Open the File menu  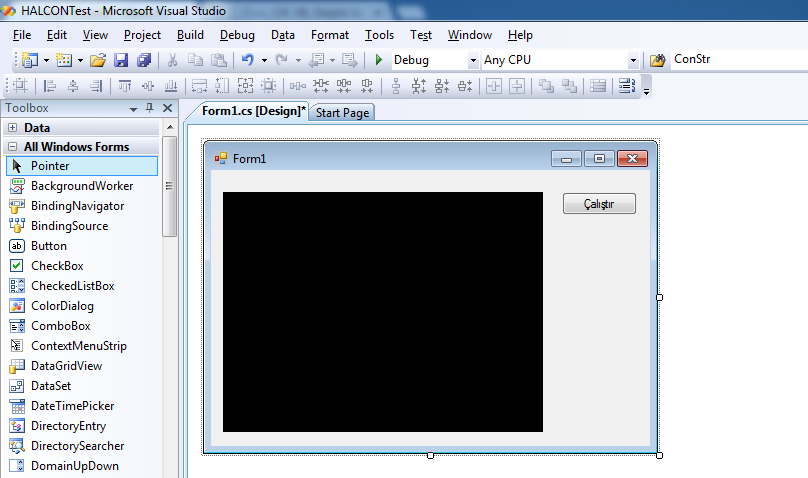tap(22, 35)
